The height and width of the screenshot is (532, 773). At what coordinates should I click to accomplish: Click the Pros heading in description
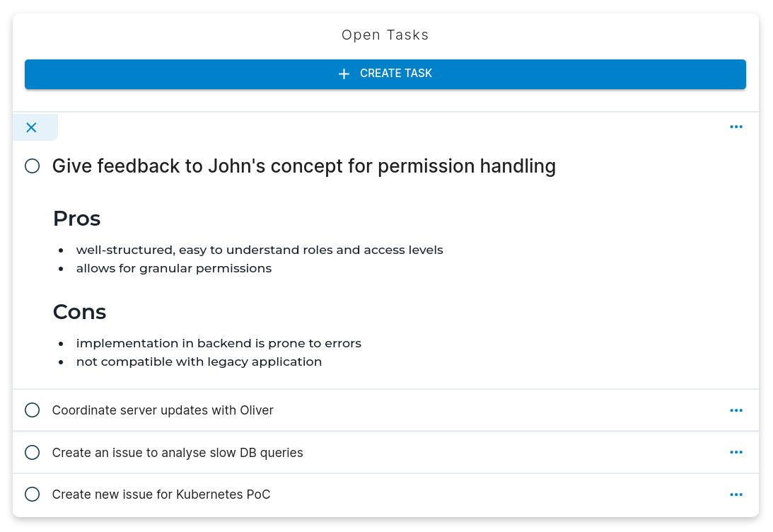pyautogui.click(x=77, y=219)
